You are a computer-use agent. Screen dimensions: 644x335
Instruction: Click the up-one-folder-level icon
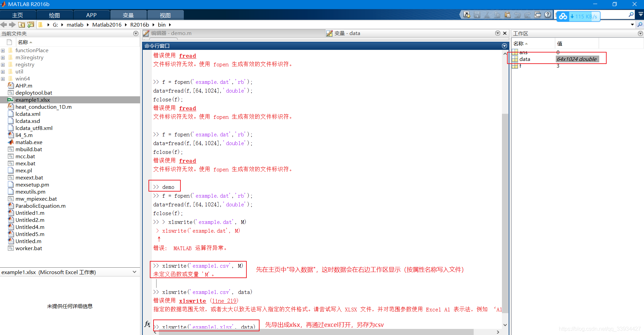click(21, 25)
